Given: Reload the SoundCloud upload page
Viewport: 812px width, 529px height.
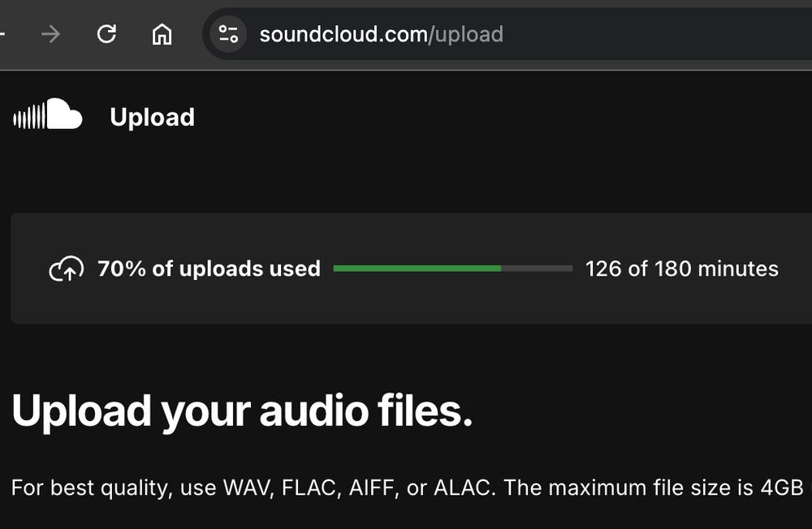Looking at the screenshot, I should tap(106, 34).
